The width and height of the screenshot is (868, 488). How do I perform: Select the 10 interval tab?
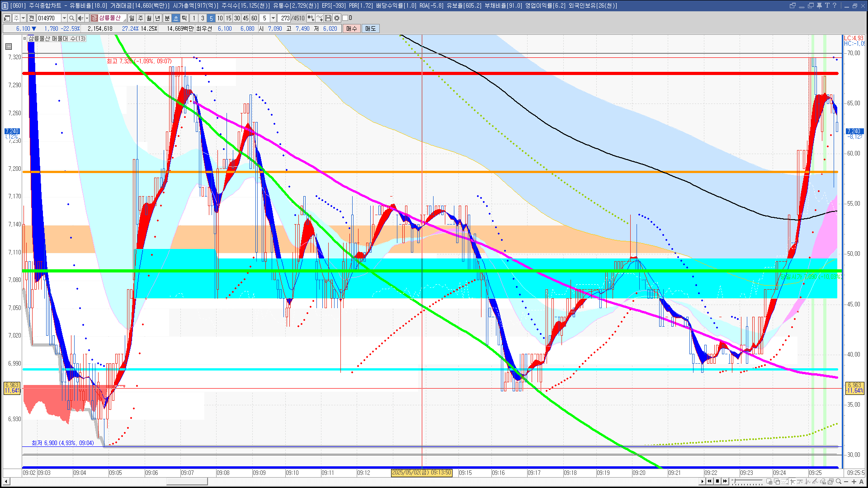(x=220, y=18)
